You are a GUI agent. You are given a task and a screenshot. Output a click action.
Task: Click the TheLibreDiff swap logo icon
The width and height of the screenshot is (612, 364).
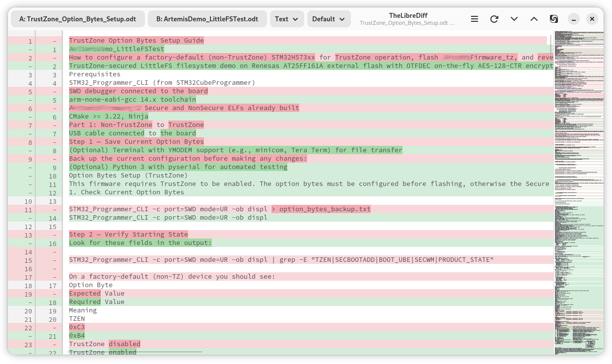[553, 18]
